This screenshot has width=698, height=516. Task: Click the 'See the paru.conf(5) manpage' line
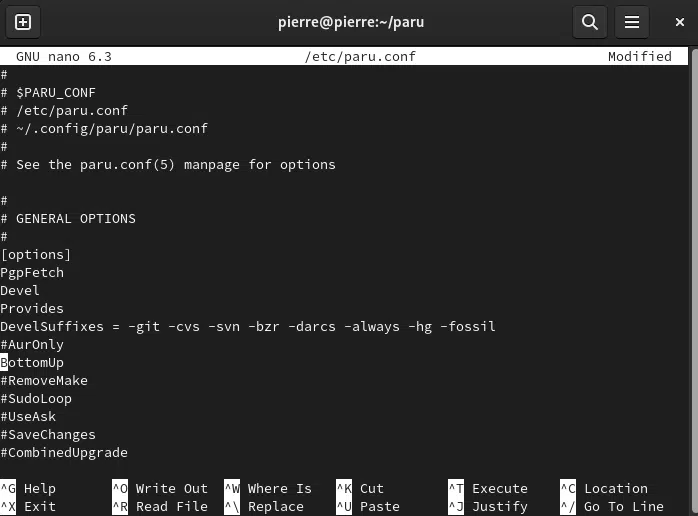coord(168,165)
